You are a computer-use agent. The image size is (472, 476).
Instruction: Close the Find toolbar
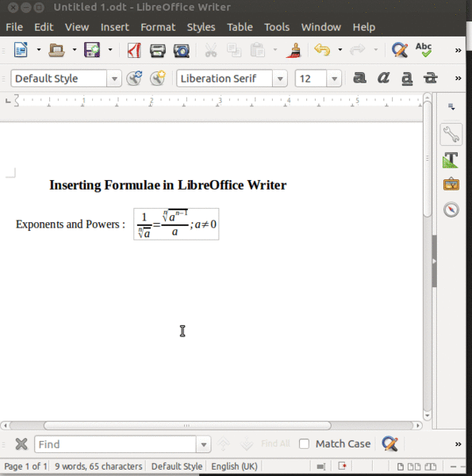click(x=21, y=444)
